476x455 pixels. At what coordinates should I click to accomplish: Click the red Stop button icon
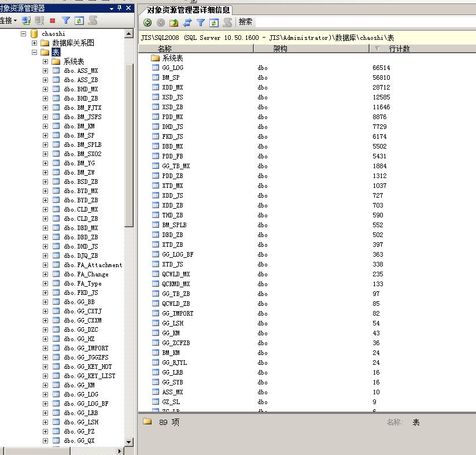tap(53, 21)
